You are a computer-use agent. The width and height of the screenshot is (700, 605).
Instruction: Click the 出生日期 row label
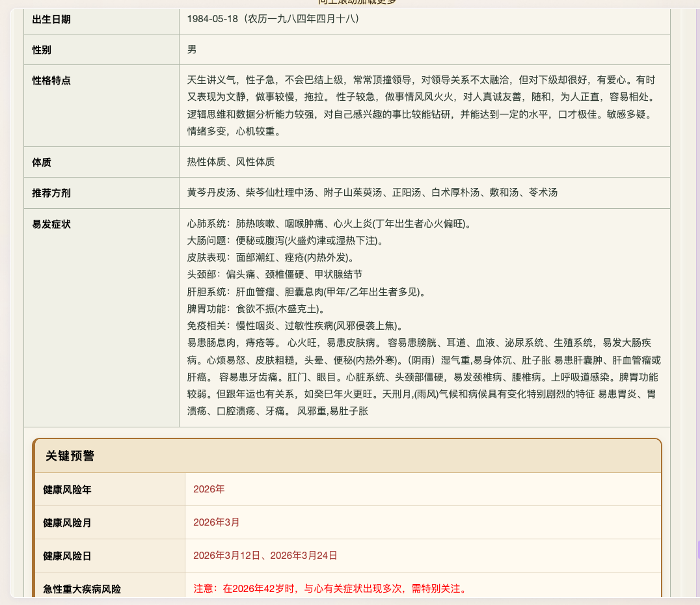pos(51,20)
